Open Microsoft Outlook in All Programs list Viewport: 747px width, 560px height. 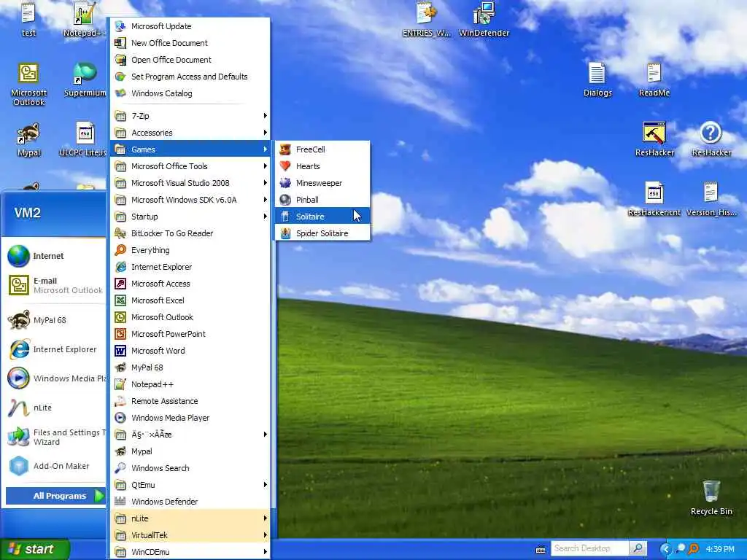click(190, 317)
